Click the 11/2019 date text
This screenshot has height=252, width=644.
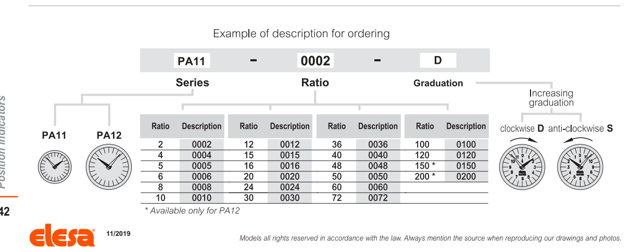tap(118, 234)
